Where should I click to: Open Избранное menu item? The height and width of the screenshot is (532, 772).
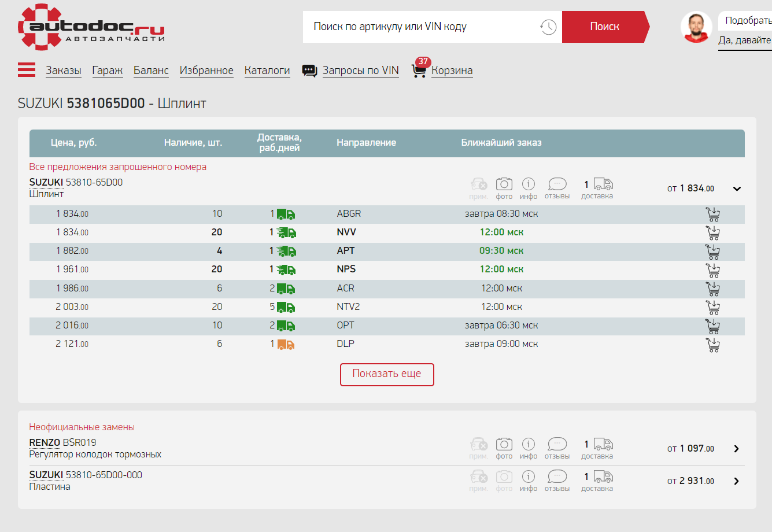[206, 71]
